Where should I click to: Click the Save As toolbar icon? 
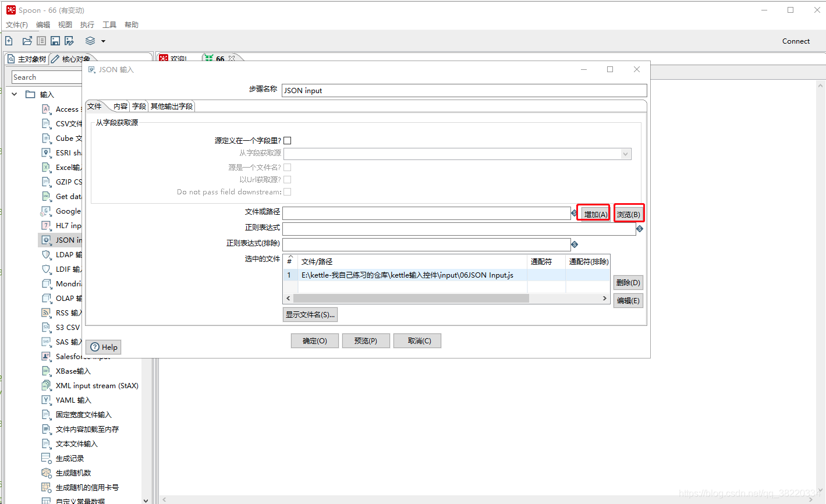click(x=69, y=41)
